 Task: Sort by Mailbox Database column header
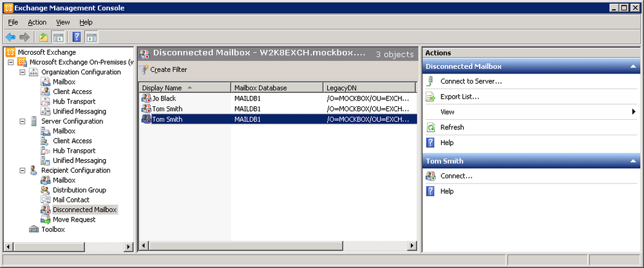[x=277, y=88]
